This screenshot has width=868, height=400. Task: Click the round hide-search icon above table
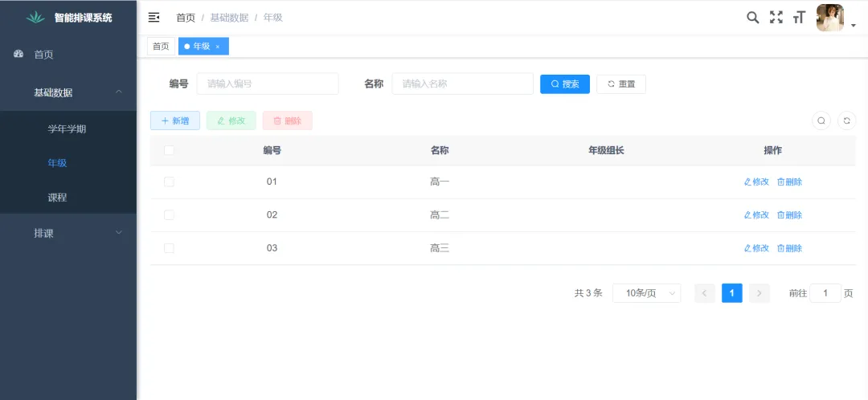pyautogui.click(x=821, y=120)
